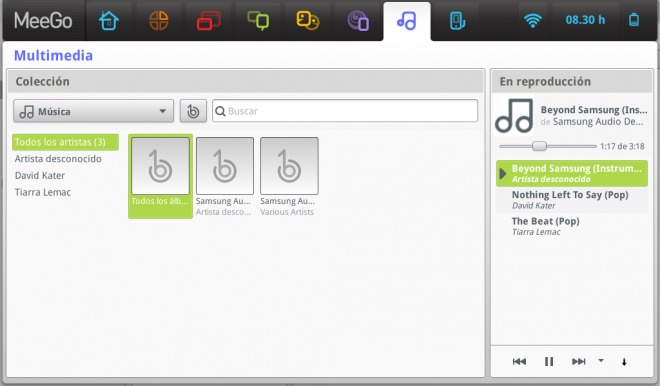Open the home panel icon
660x386 pixels.
[x=109, y=21]
